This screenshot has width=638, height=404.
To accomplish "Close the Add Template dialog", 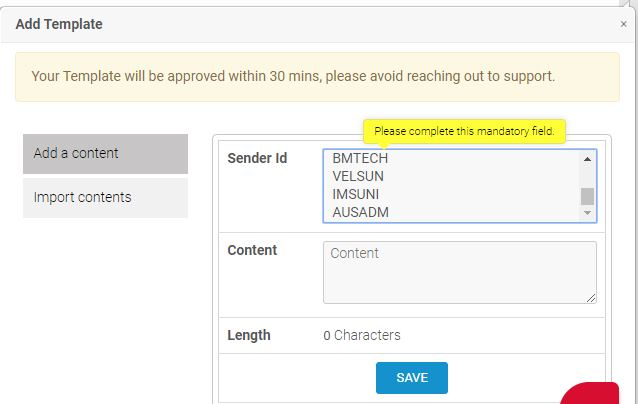I will 623,24.
